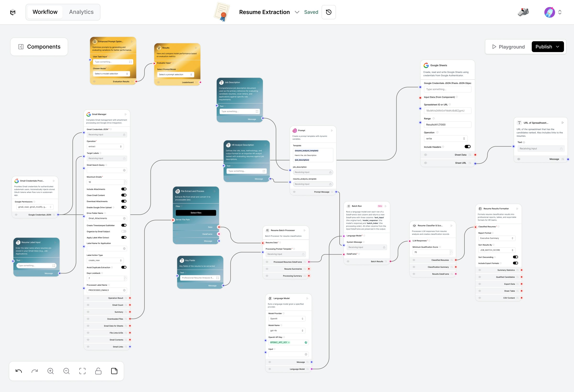Click Select files in File Extract
Screen dimensions: 574x392
click(196, 213)
